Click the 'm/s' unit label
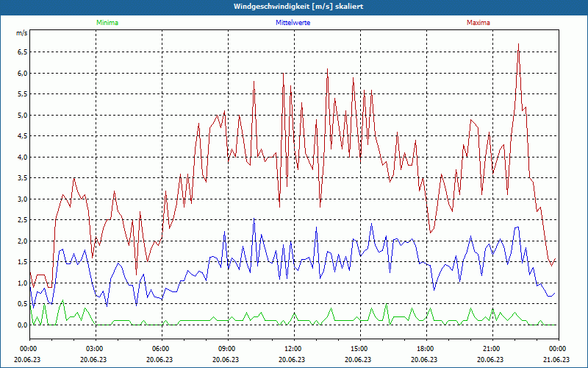The image size is (588, 368). [x=21, y=33]
